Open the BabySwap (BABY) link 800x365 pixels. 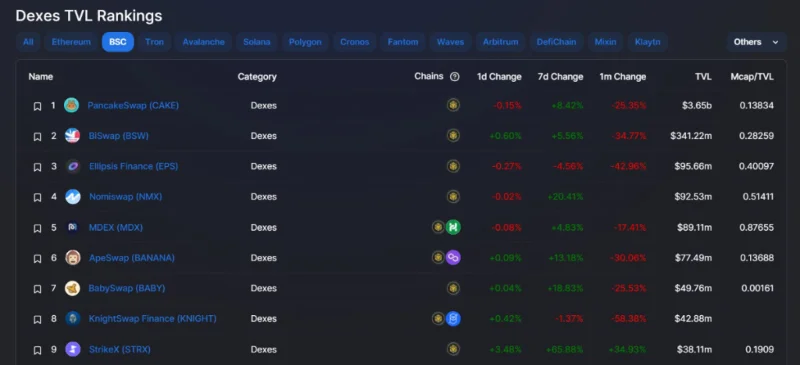pos(127,288)
